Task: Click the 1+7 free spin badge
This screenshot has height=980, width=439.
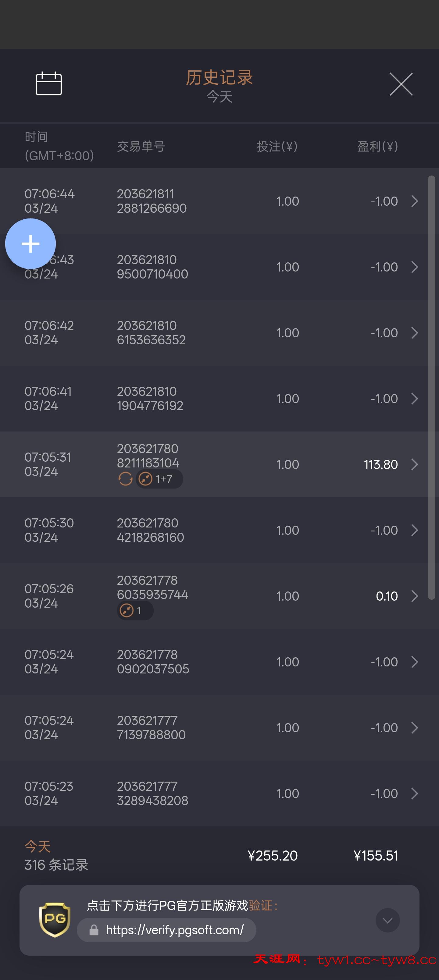Action: pyautogui.click(x=159, y=479)
